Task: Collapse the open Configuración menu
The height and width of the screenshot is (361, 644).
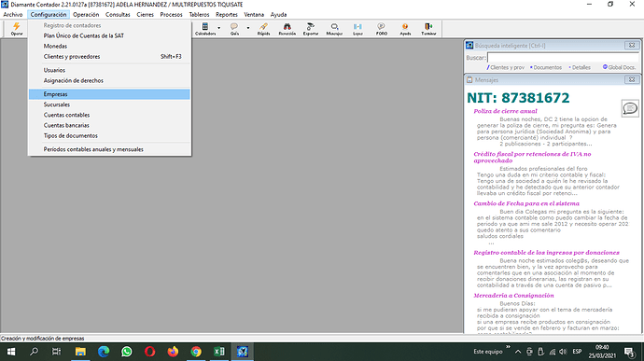Action: (49, 14)
